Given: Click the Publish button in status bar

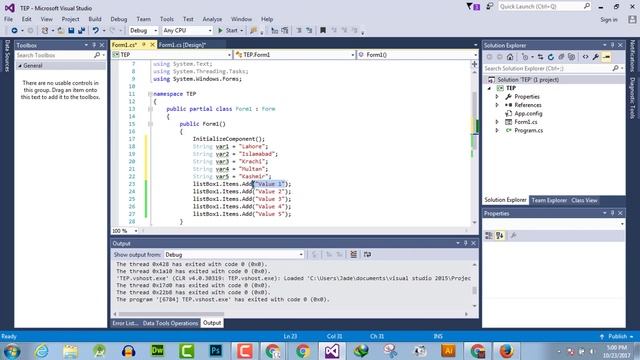Looking at the screenshot, I should [x=618, y=337].
